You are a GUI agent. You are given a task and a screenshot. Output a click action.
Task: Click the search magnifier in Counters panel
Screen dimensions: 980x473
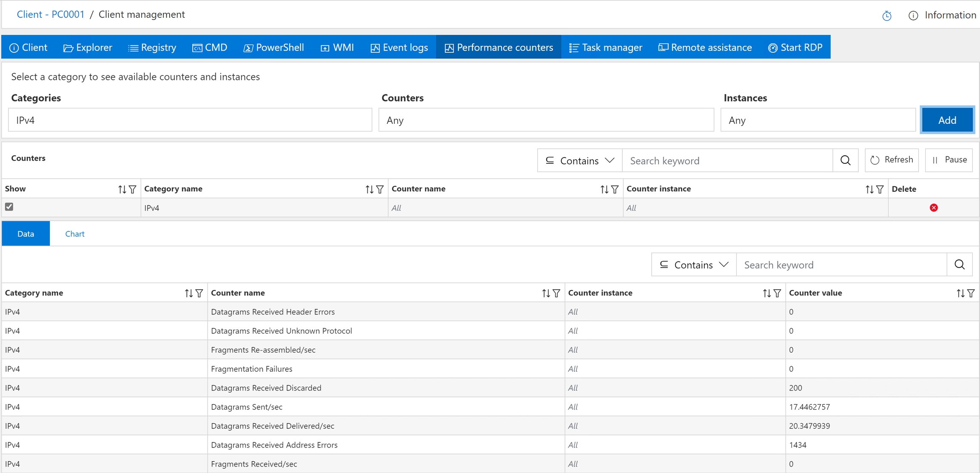tap(845, 160)
